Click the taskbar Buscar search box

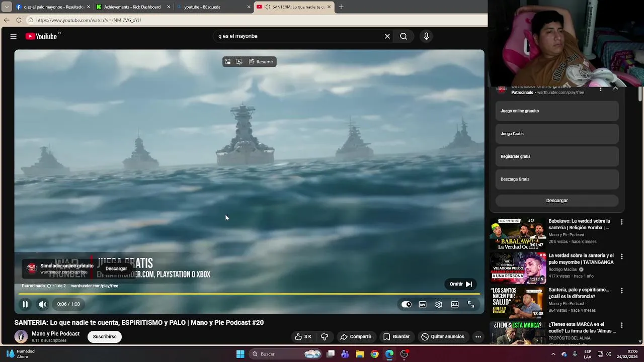point(286,354)
